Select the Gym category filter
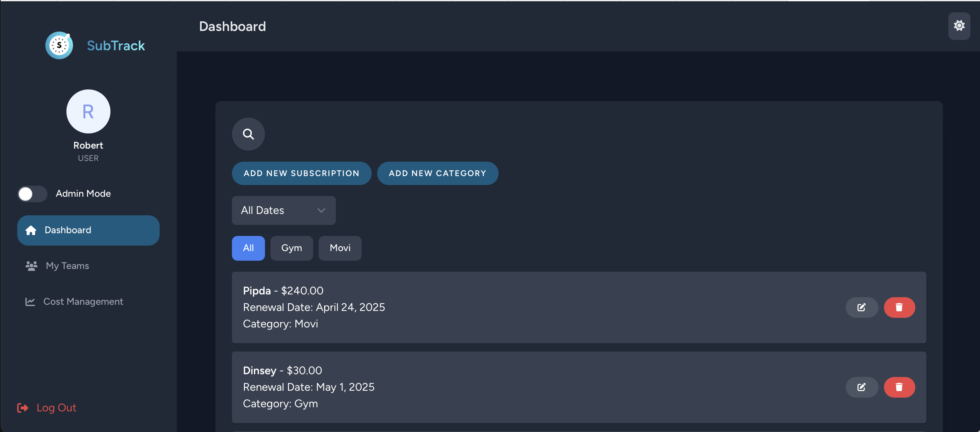Viewport: 980px width, 432px height. (291, 248)
